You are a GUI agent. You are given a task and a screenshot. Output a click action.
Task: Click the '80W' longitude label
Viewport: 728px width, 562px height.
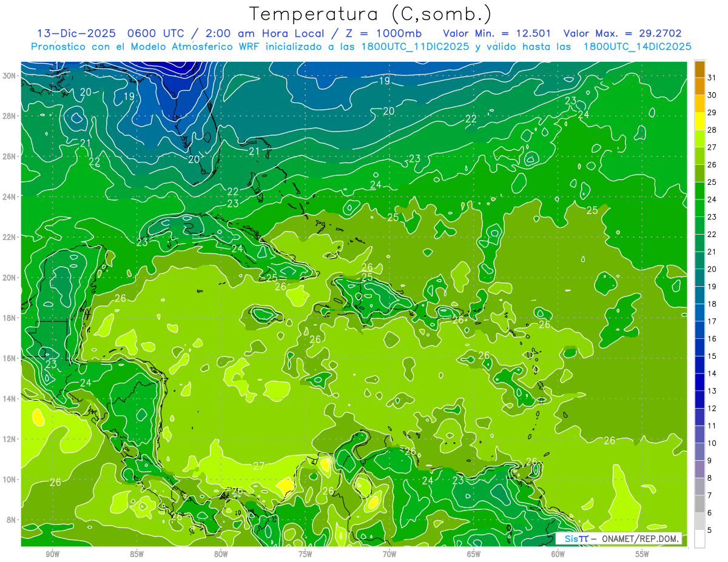221,554
